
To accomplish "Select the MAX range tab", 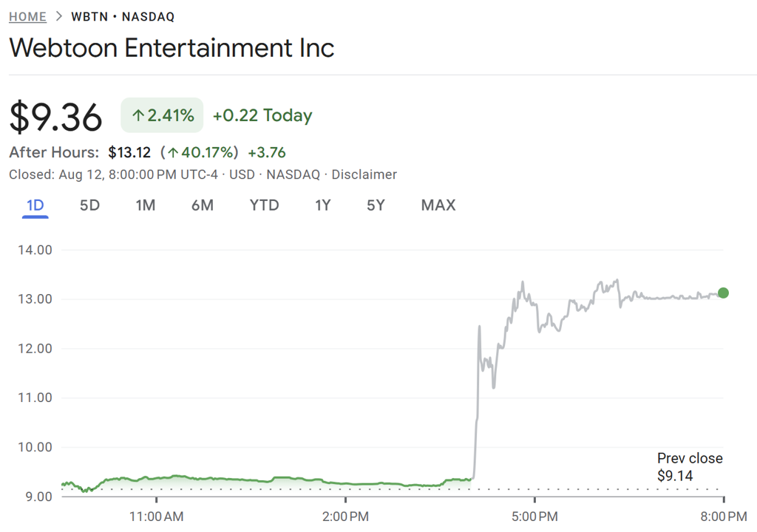I will (x=438, y=205).
